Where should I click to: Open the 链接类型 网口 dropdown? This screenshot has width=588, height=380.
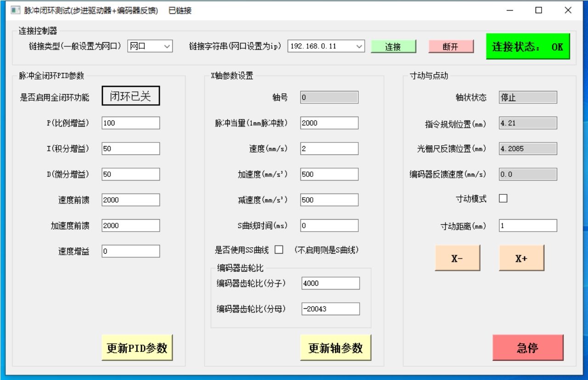(x=150, y=46)
